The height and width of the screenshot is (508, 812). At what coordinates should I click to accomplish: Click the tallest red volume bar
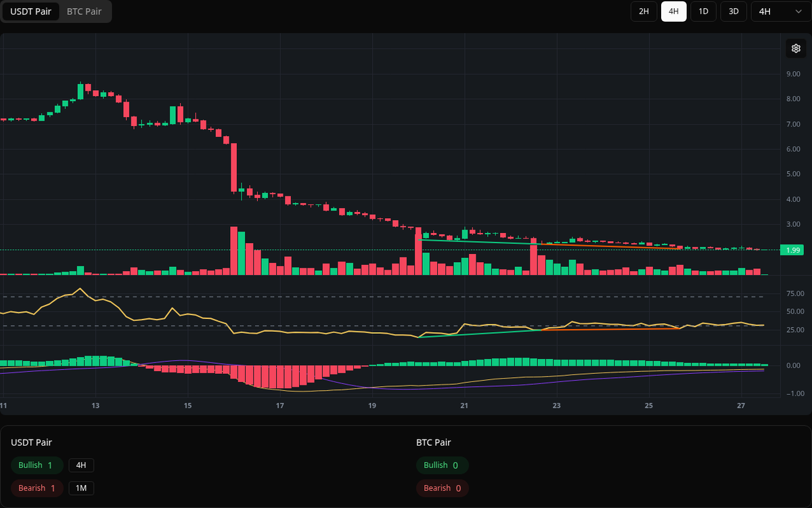click(234, 251)
